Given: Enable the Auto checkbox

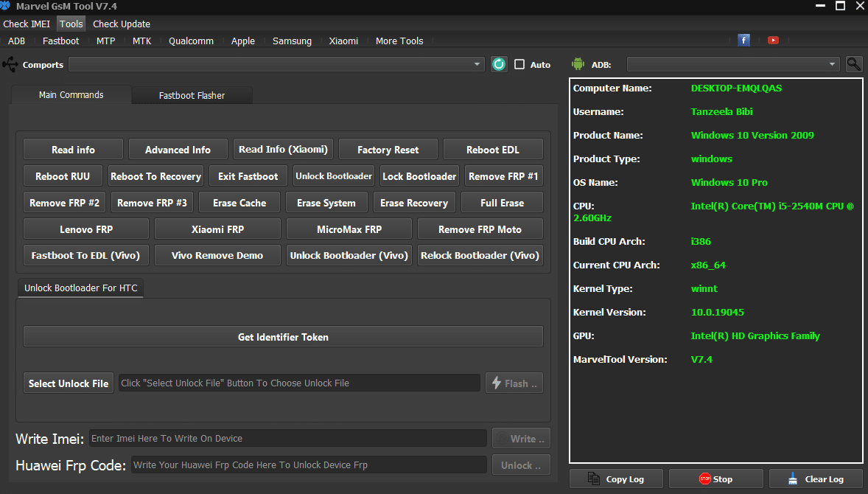Looking at the screenshot, I should [x=519, y=64].
